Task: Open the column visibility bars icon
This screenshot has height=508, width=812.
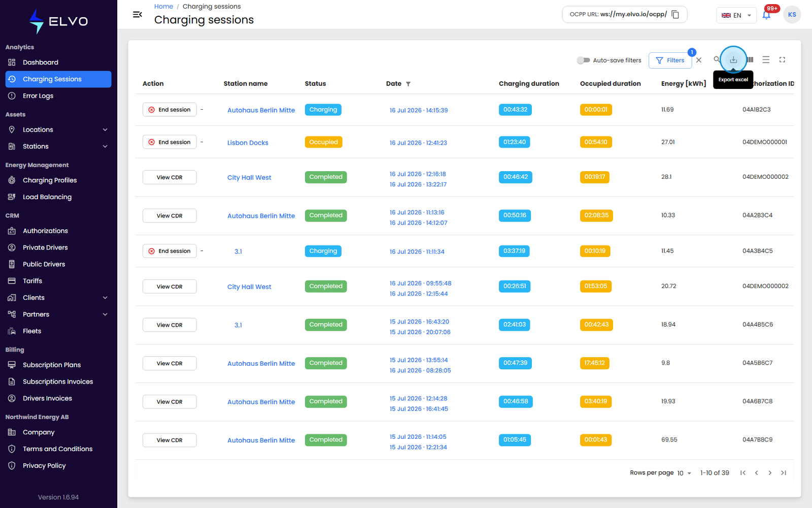Action: tap(750, 60)
